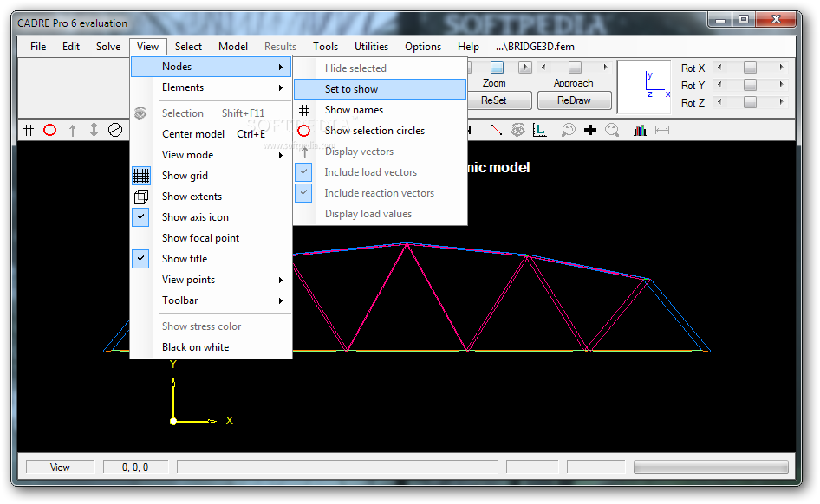Select Center model menu entry
Screen dimensions: 820x504
point(211,134)
